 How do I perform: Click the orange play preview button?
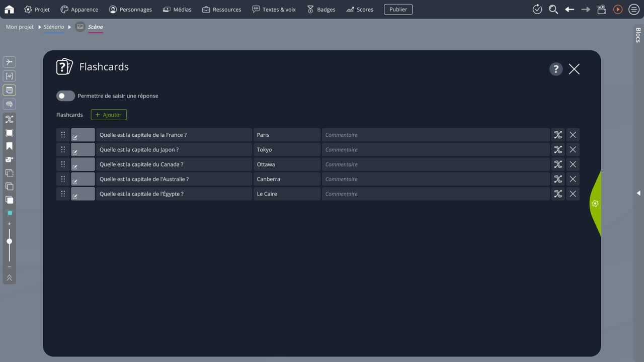(618, 9)
